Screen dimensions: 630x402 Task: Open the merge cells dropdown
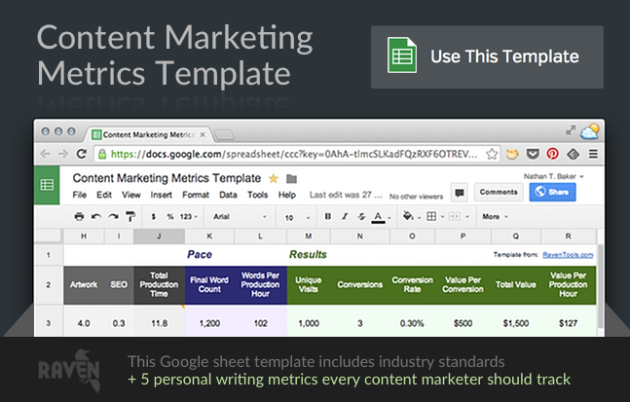tap(458, 216)
